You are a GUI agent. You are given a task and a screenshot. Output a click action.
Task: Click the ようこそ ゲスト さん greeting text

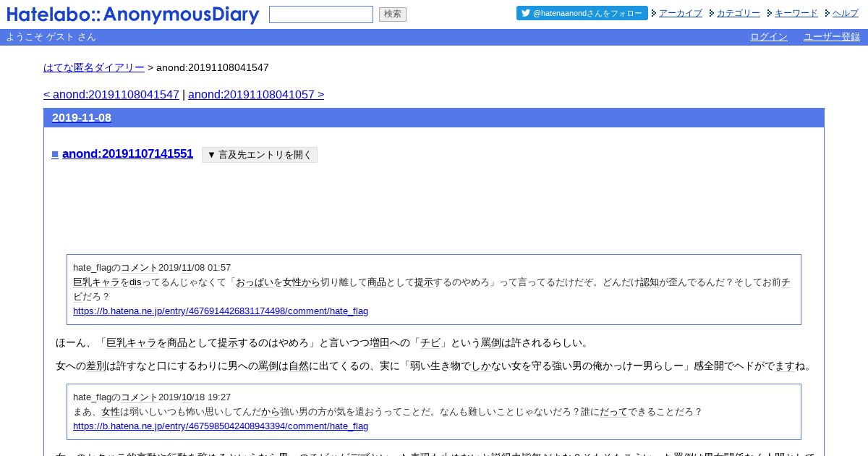pyautogui.click(x=51, y=37)
